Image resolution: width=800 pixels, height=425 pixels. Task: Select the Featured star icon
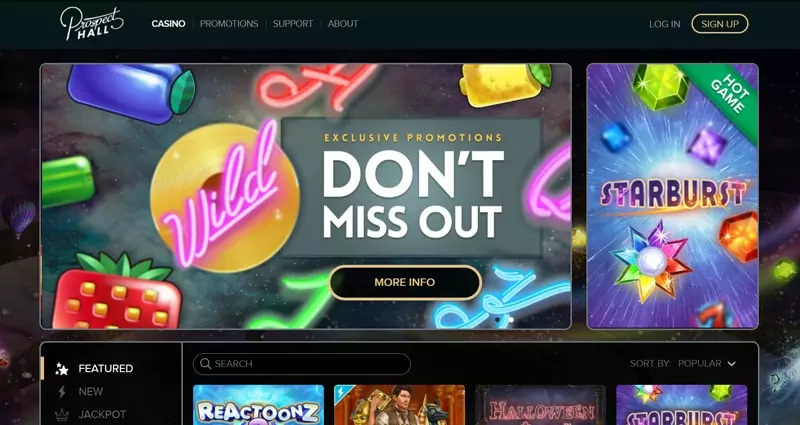tap(62, 368)
